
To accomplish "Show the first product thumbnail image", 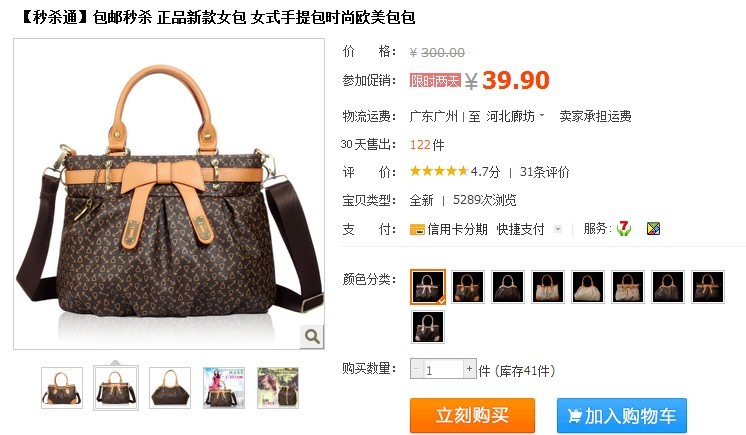I will (62, 387).
